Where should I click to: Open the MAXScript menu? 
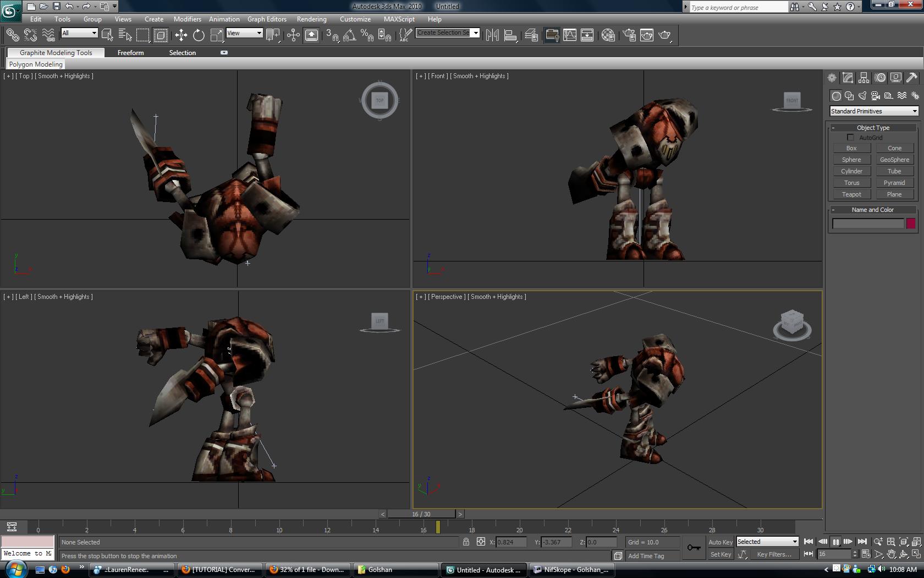pyautogui.click(x=399, y=19)
